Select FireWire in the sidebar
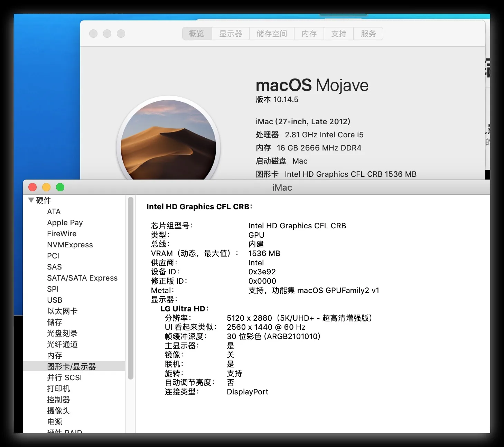Viewport: 504px width, 447px height. click(62, 234)
